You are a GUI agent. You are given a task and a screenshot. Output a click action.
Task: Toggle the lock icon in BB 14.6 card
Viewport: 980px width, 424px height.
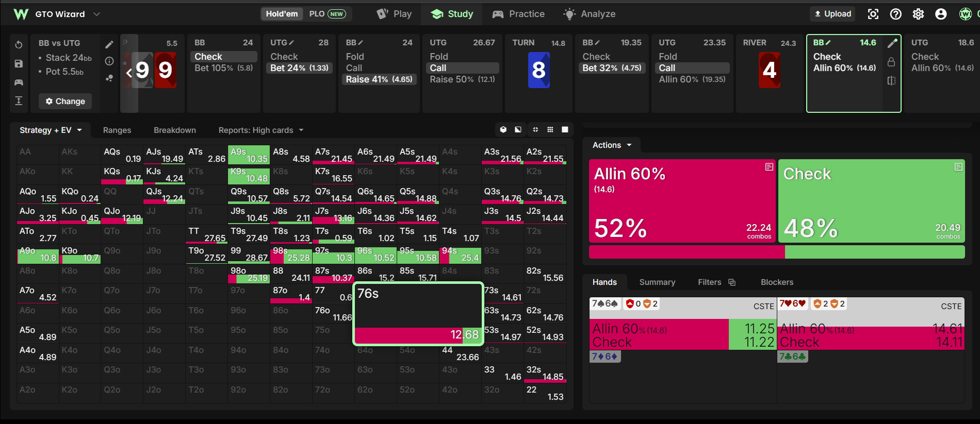pos(891,62)
